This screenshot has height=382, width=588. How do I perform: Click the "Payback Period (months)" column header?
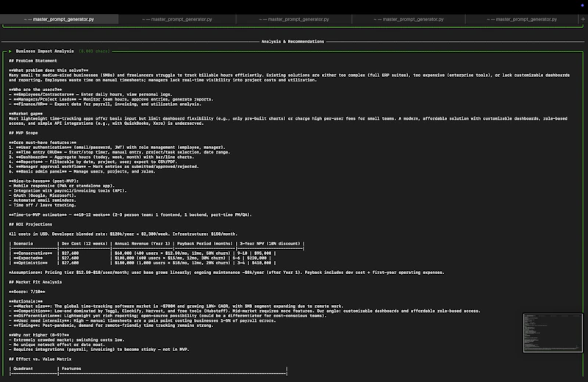click(205, 244)
